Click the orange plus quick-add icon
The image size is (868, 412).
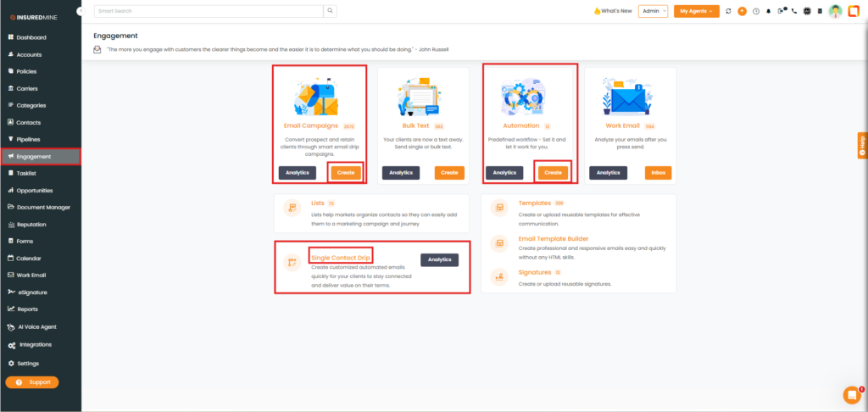coord(742,11)
